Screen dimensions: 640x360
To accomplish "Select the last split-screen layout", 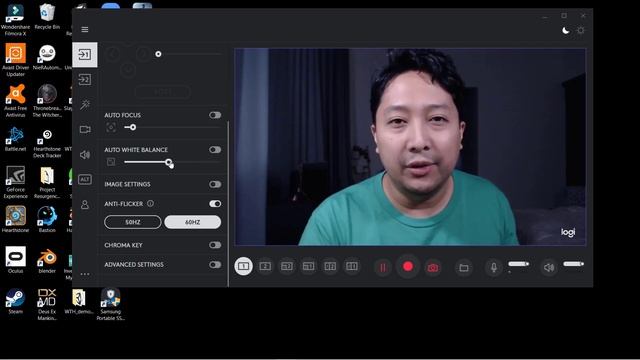I will (x=352, y=266).
